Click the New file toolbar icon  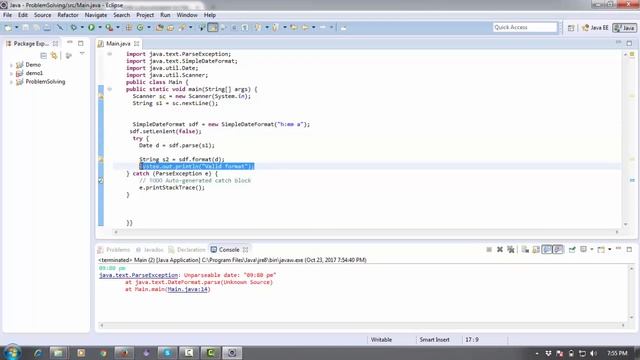(x=8, y=28)
